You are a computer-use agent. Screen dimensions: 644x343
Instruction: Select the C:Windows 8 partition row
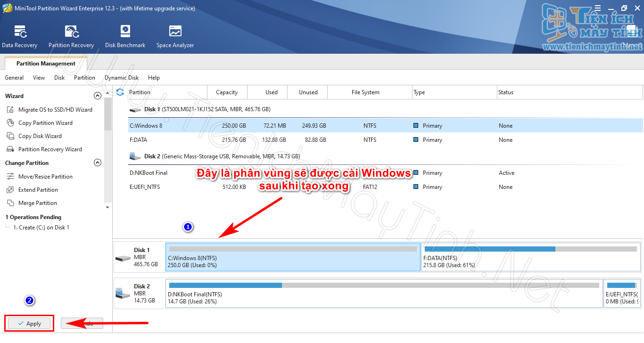coord(385,126)
